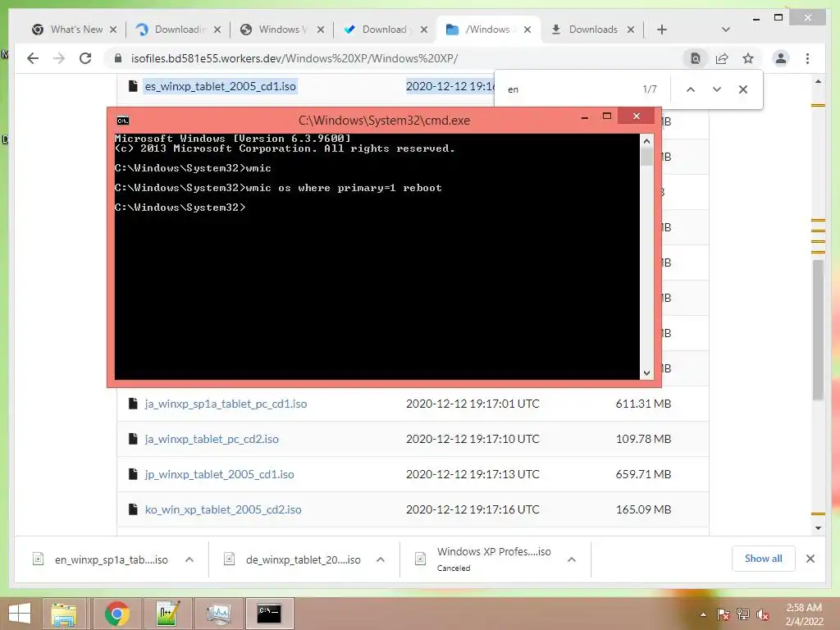
Task: Go back to the previous page in Chrome
Action: click(x=33, y=58)
